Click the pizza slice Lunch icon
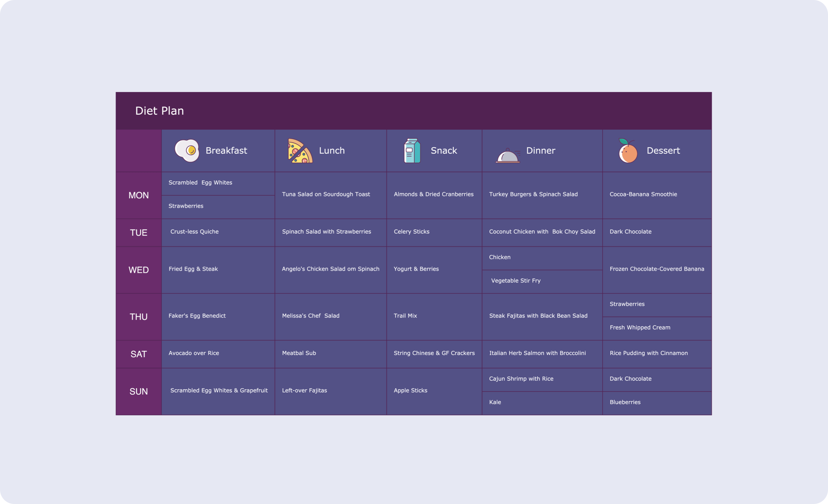 coord(300,151)
